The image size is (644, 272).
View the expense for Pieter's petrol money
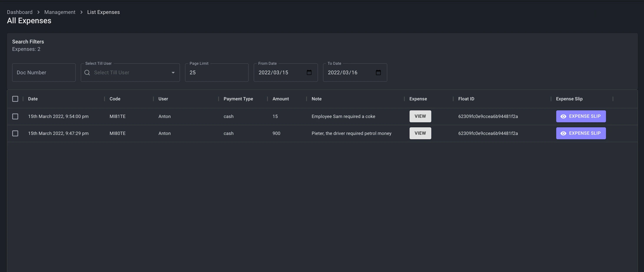click(420, 133)
